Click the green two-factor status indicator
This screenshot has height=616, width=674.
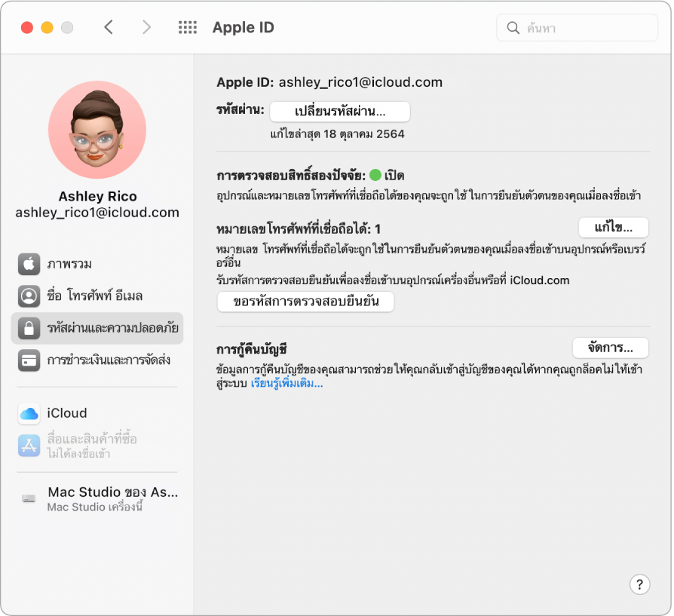tap(375, 175)
